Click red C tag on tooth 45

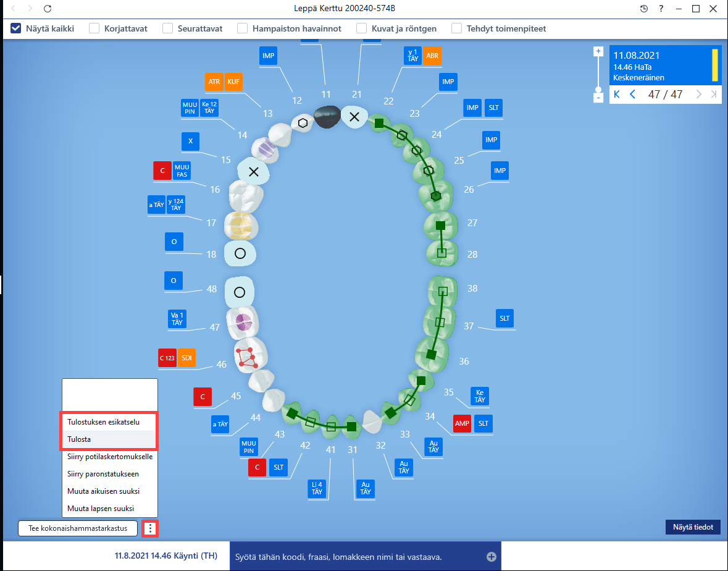203,397
